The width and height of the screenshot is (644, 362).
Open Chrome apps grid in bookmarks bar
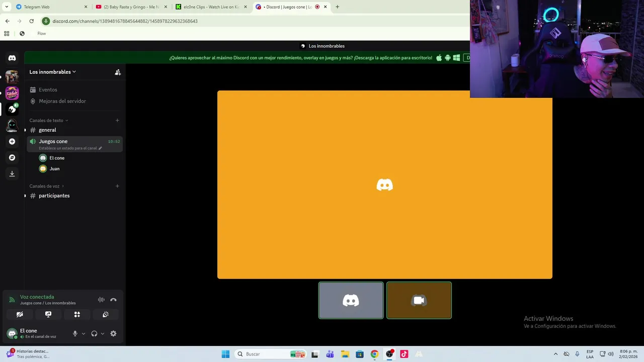click(7, 34)
